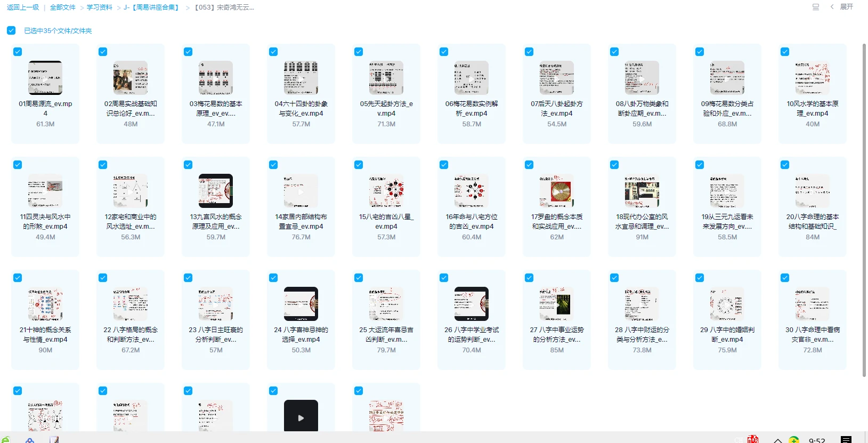Open the 29八字中的婚姻判断 video thumbnail
The height and width of the screenshot is (443, 868).
click(727, 304)
